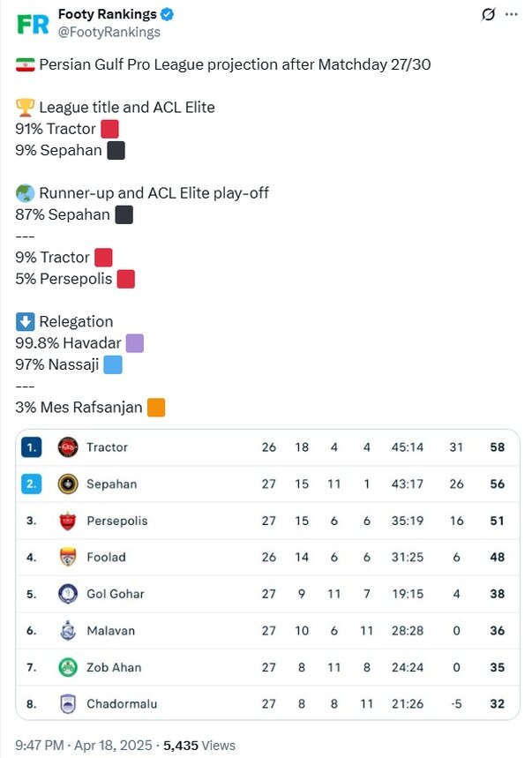Click the Sepahan club crest
This screenshot has height=758, width=532.
coord(68,484)
